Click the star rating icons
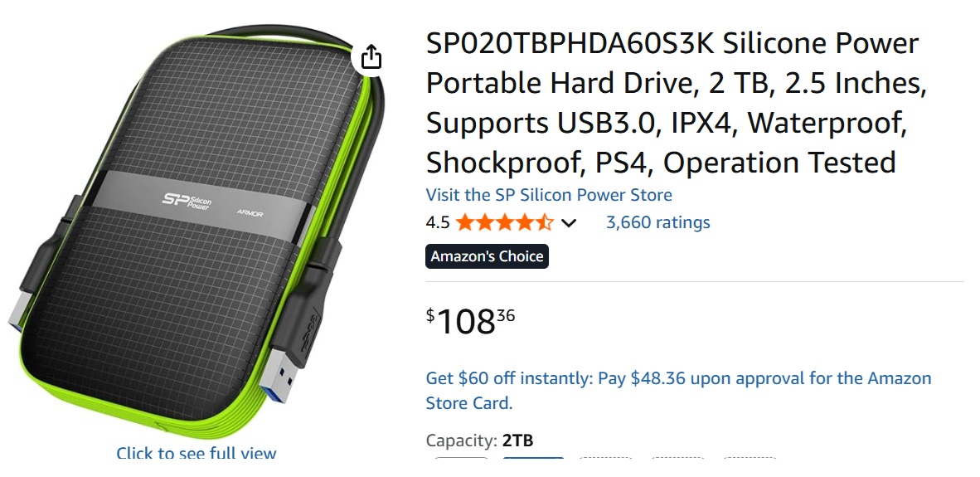 (503, 222)
